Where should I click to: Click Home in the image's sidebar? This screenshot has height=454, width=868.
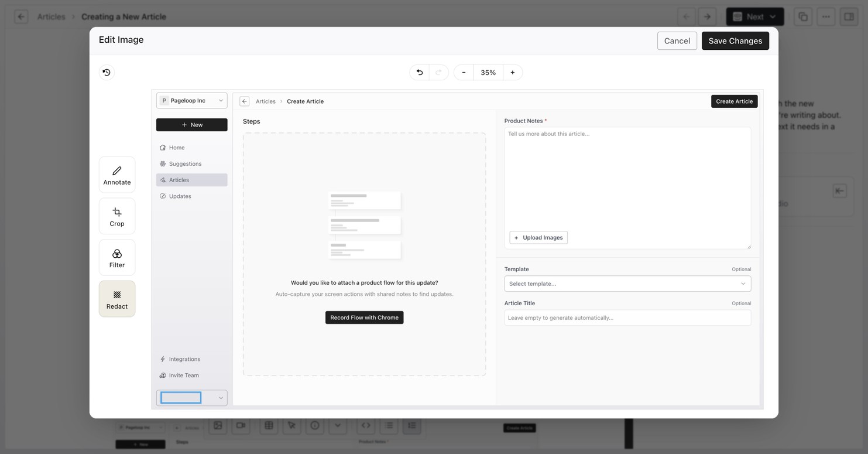[192, 148]
